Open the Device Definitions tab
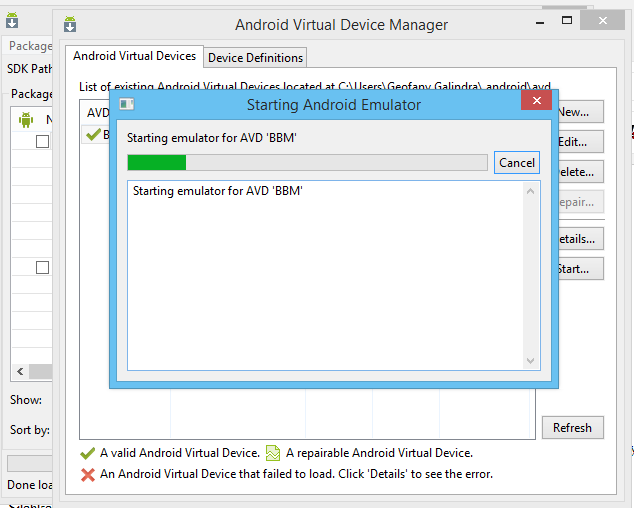The width and height of the screenshot is (634, 508). (x=255, y=58)
